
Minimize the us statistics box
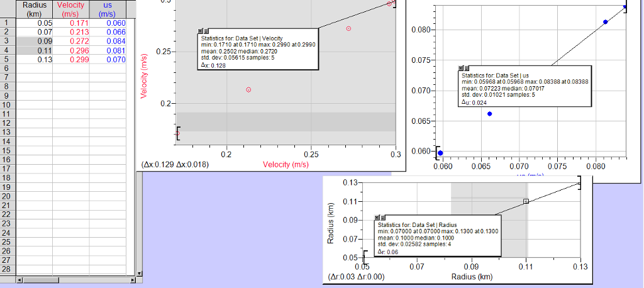coord(467,68)
